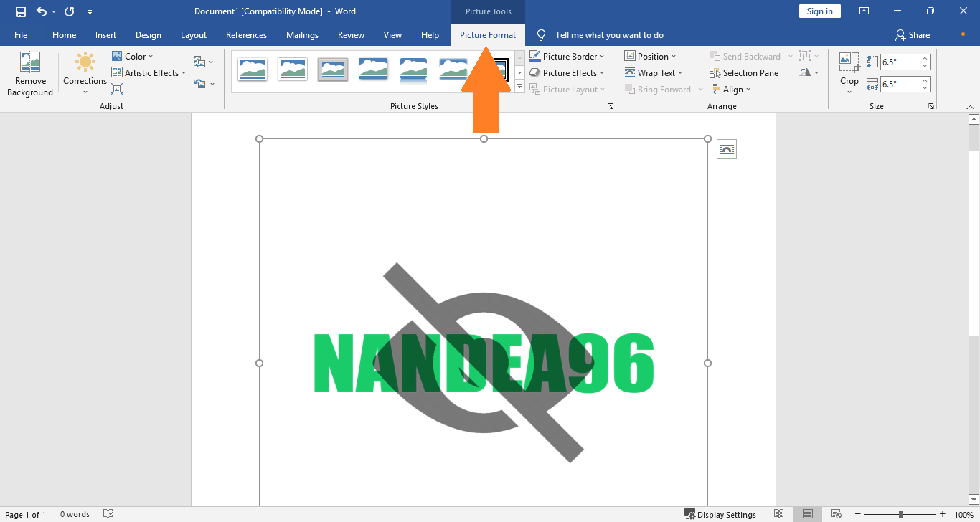Switch to the Home tab
The height and width of the screenshot is (522, 980).
point(64,35)
